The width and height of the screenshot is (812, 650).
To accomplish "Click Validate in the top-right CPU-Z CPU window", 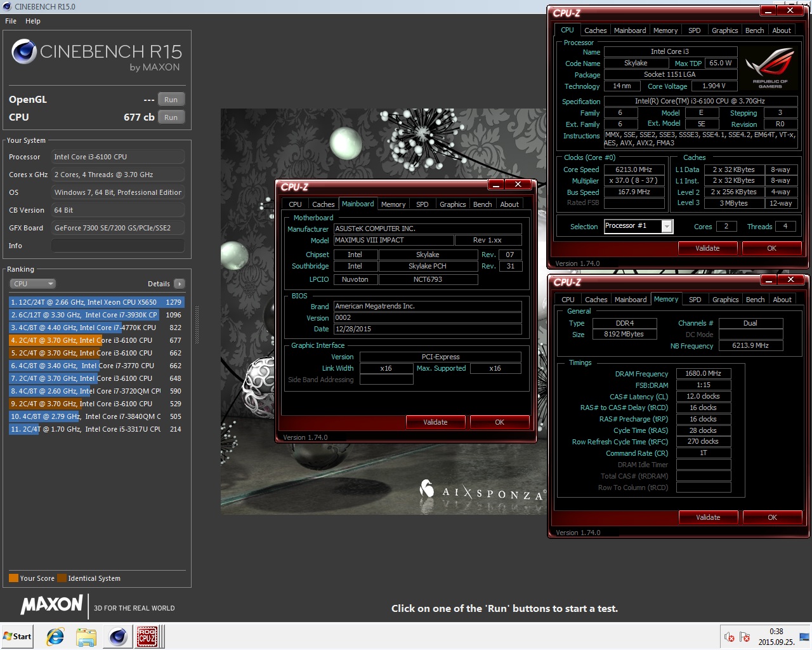I will (707, 248).
